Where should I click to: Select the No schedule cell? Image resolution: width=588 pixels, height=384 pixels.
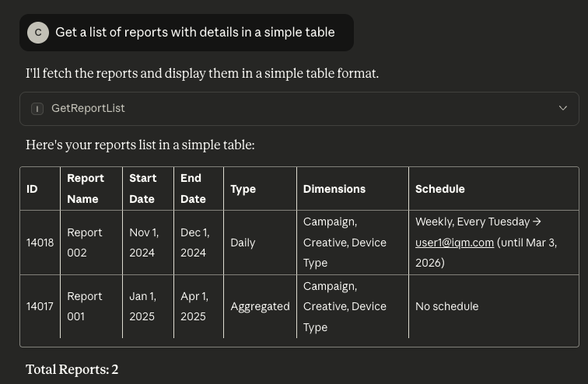click(494, 306)
